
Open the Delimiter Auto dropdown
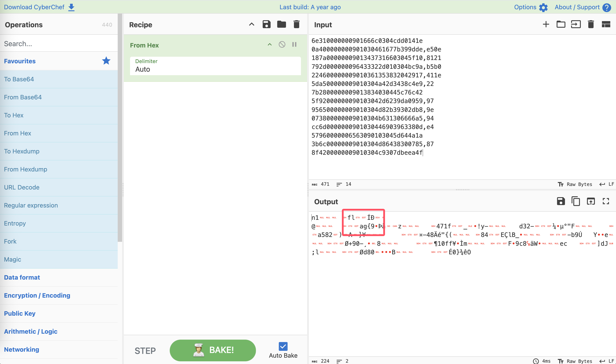click(215, 66)
